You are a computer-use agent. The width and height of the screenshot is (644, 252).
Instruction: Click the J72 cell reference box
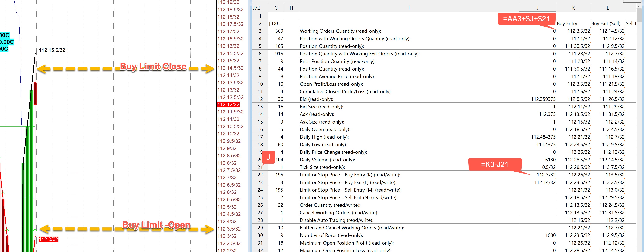(x=256, y=8)
